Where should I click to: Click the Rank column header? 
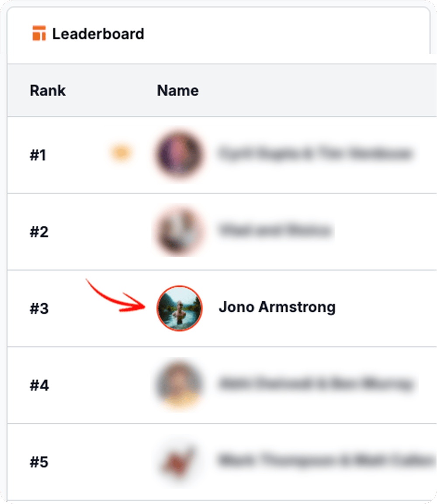pos(48,90)
